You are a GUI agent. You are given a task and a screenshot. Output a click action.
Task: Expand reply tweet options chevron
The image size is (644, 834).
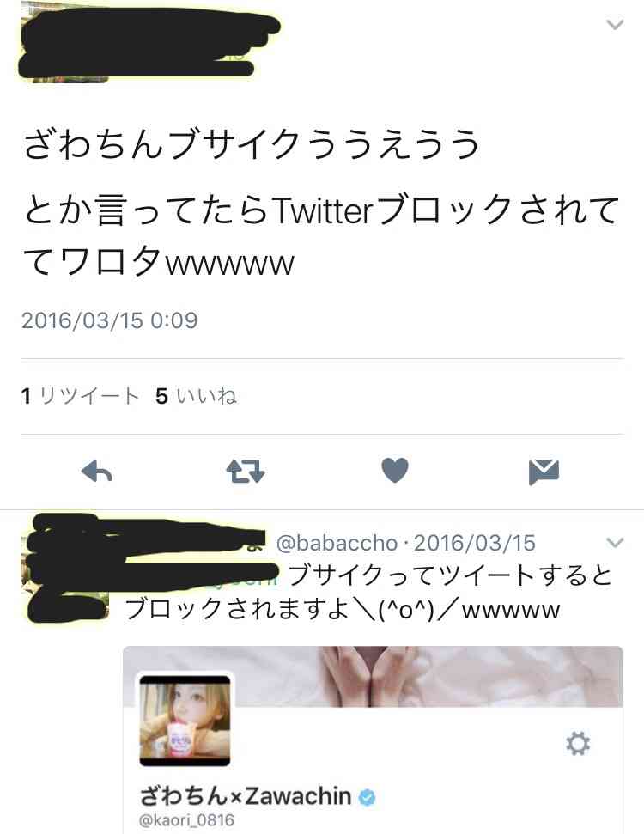[615, 543]
